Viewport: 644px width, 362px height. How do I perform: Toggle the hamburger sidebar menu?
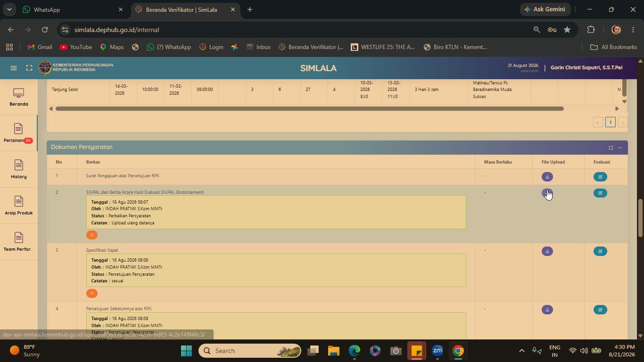pos(14,68)
